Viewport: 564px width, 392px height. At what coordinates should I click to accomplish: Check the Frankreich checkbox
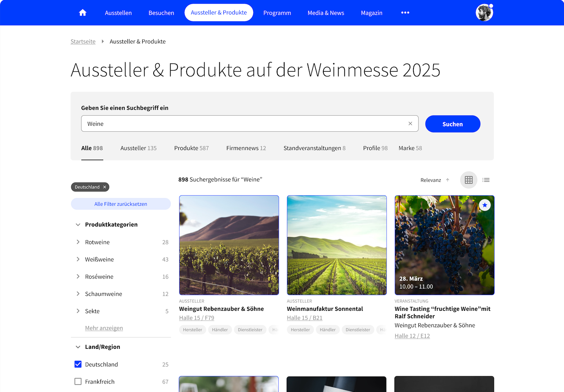point(78,381)
